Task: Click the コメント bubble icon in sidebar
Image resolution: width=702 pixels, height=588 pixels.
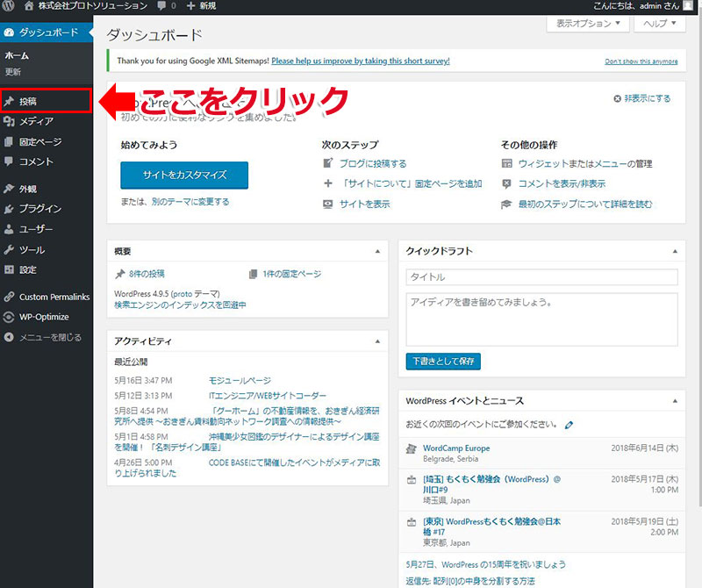Action: click(9, 161)
